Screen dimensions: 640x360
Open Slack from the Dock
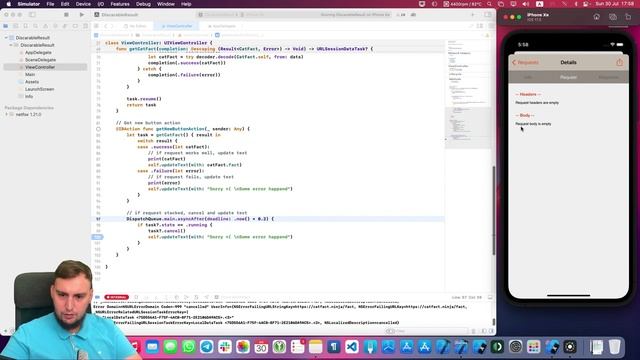point(224,347)
